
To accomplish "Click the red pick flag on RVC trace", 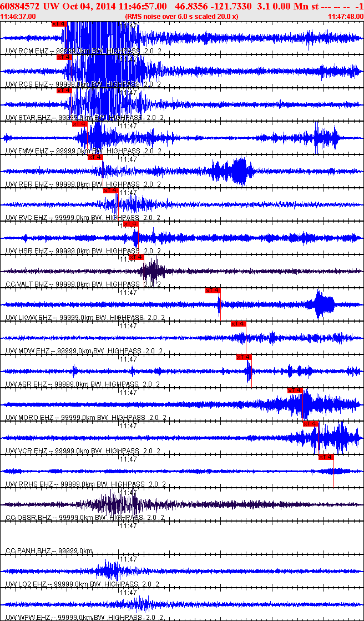I will [x=111, y=191].
